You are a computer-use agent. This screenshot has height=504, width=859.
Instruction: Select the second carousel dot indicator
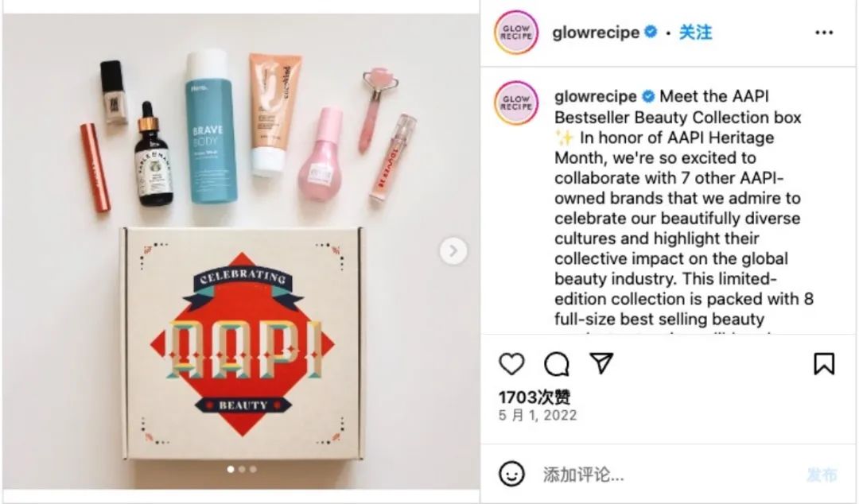pos(242,469)
